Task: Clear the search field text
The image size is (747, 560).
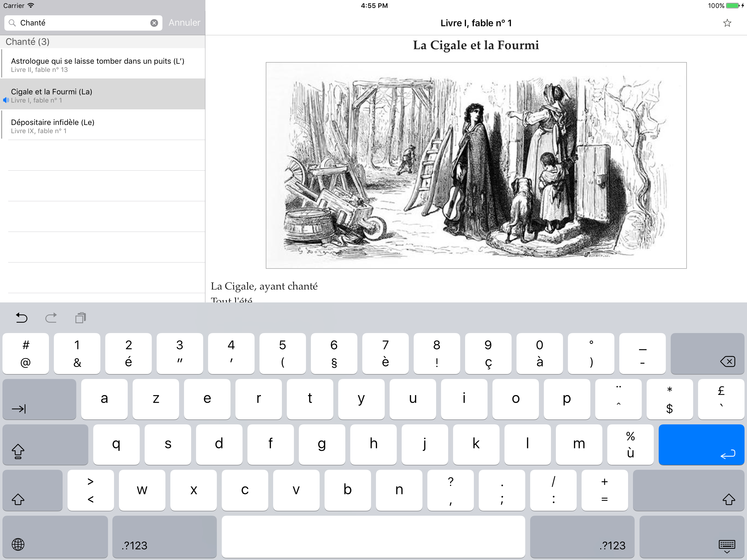Action: coord(154,23)
